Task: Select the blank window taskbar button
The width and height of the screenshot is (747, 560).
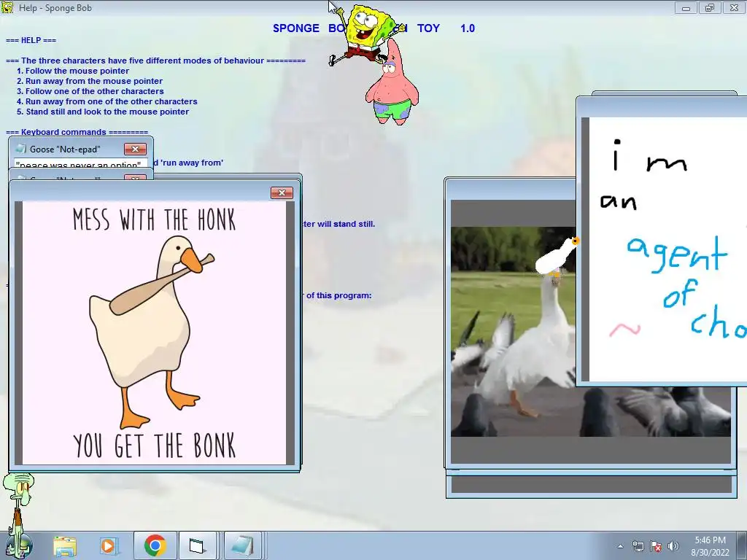Action: pos(197,545)
